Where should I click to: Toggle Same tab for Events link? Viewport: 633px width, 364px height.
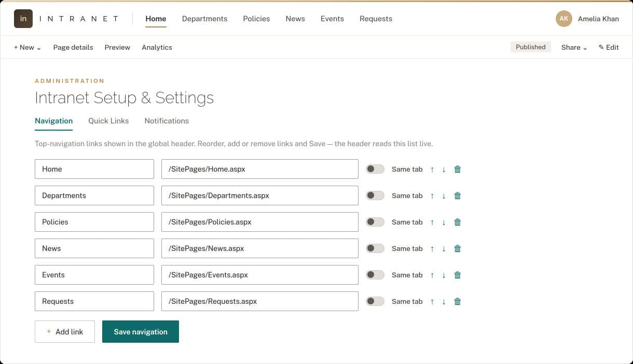click(x=375, y=275)
